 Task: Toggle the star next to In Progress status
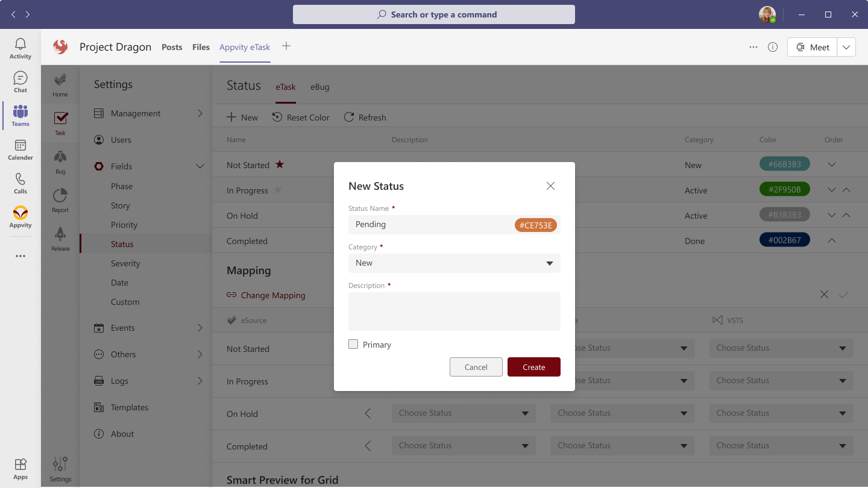277,190
